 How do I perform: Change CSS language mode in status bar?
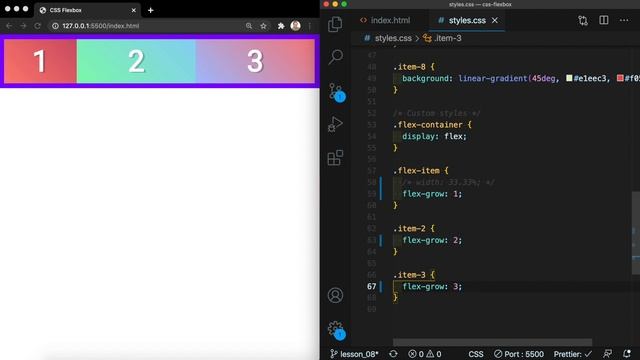[476, 354]
